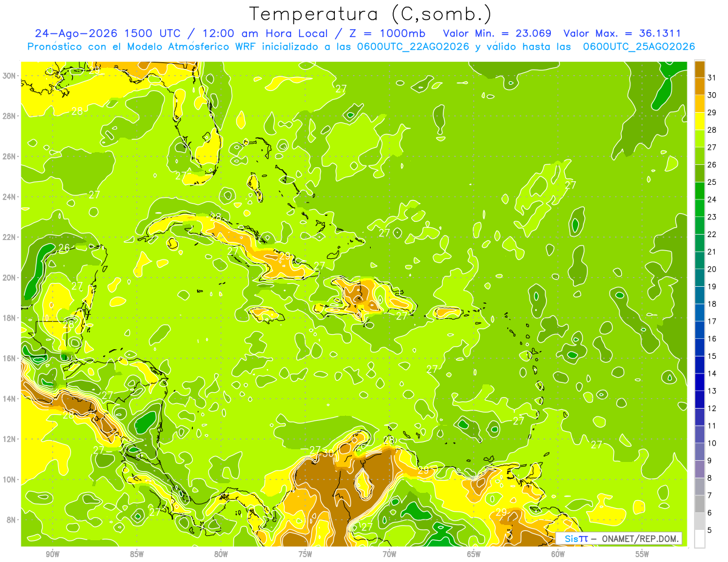
Task: Click the '21' value on the color scale
Action: (712, 252)
